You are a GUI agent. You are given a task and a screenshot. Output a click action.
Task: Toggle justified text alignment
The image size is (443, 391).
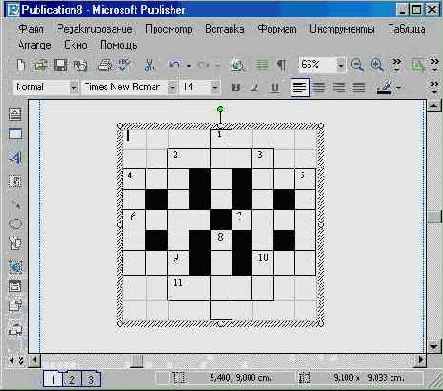359,88
